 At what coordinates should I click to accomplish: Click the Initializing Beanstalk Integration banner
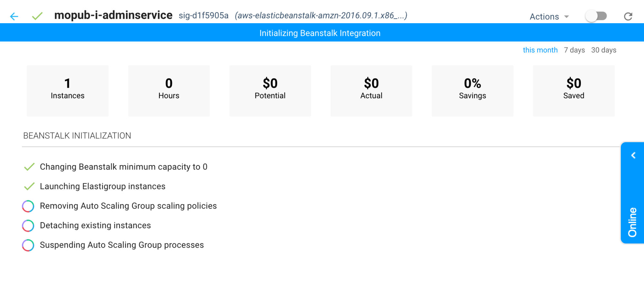(x=320, y=33)
